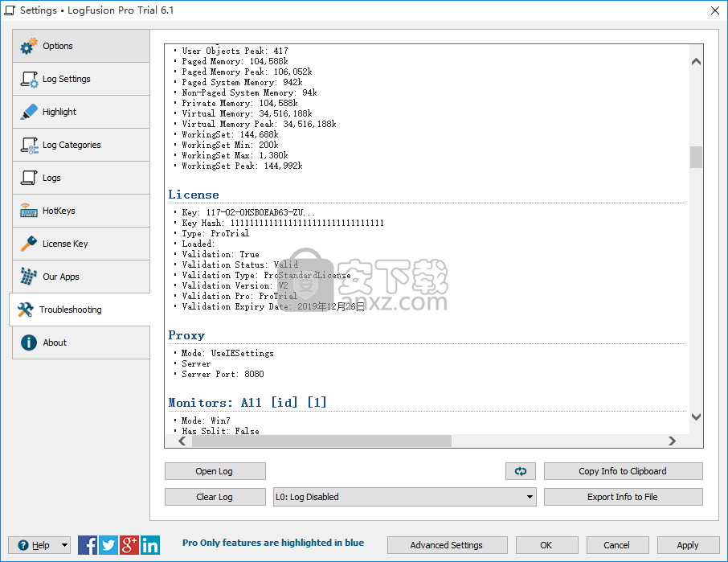
Task: Select the Troubleshooting tab
Action: (80, 310)
